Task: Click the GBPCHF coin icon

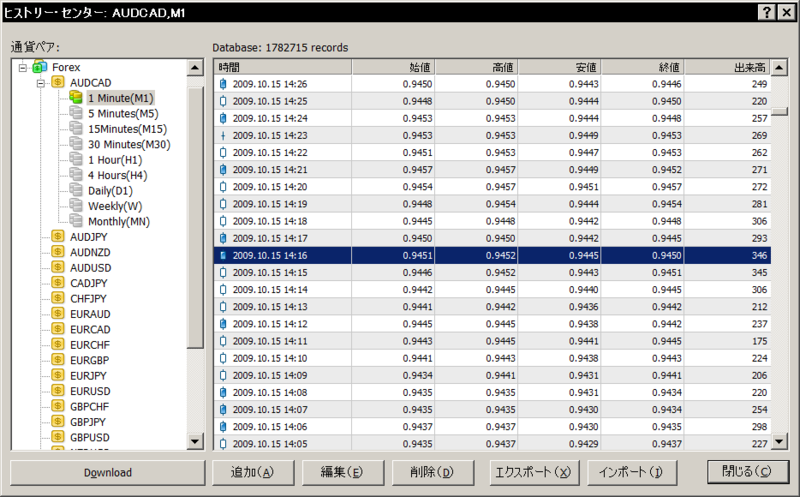Action: 58,406
